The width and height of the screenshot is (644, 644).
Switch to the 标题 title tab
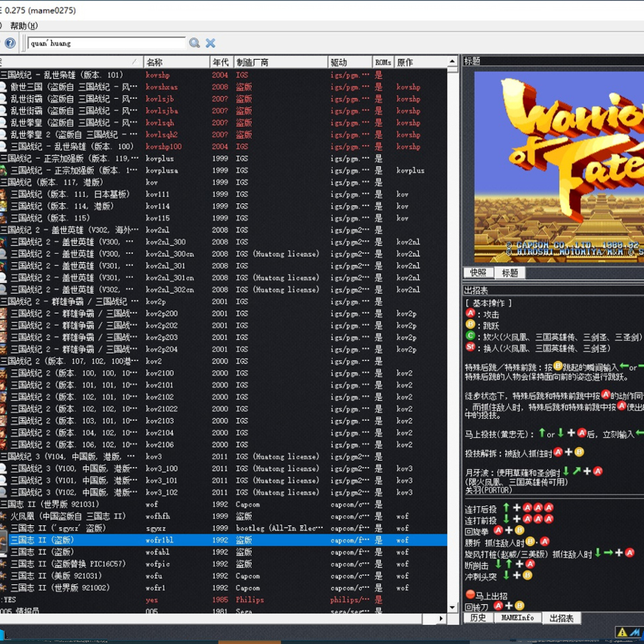[x=510, y=273]
